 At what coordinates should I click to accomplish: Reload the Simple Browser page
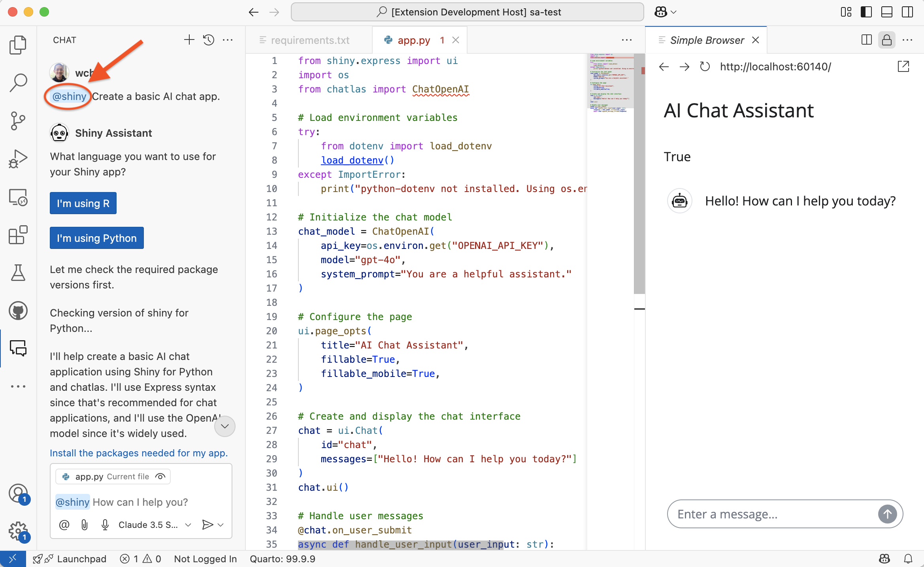tap(705, 67)
